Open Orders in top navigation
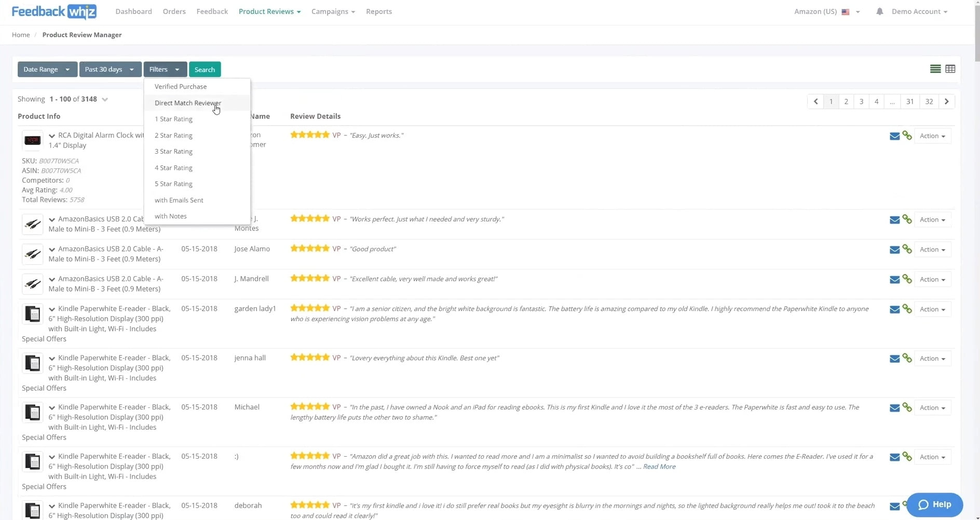The height and width of the screenshot is (520, 980). 174,11
